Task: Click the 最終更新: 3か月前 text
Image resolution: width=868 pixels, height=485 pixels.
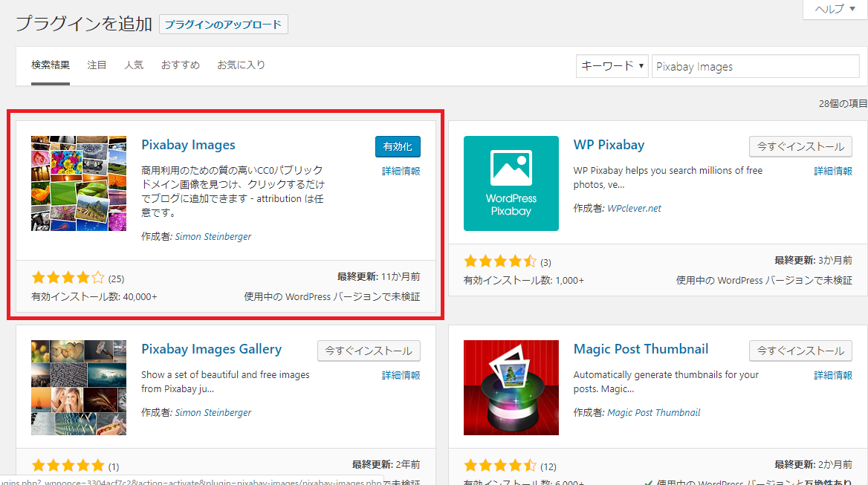Action: tap(813, 260)
